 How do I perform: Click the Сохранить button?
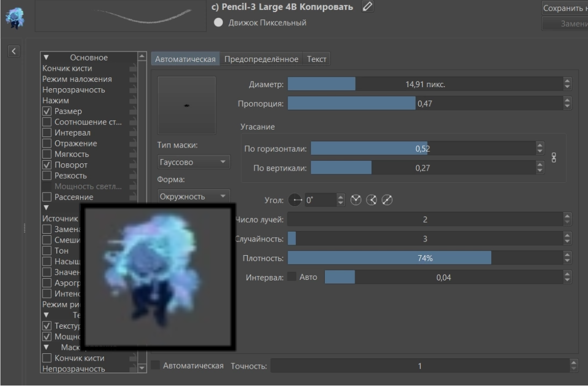point(565,8)
